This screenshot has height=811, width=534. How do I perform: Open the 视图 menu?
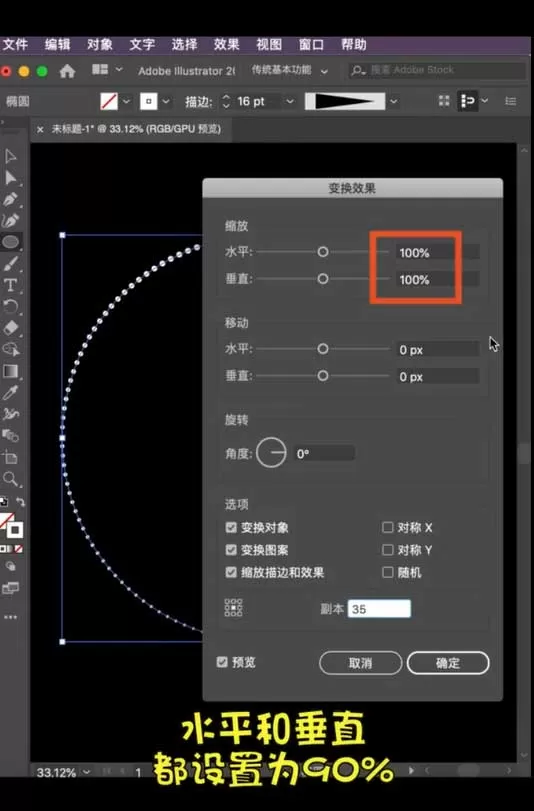(x=269, y=44)
